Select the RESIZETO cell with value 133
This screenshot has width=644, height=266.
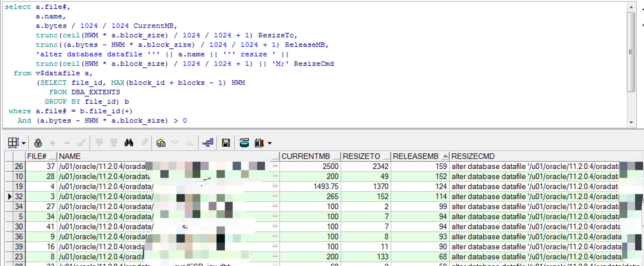(366, 257)
